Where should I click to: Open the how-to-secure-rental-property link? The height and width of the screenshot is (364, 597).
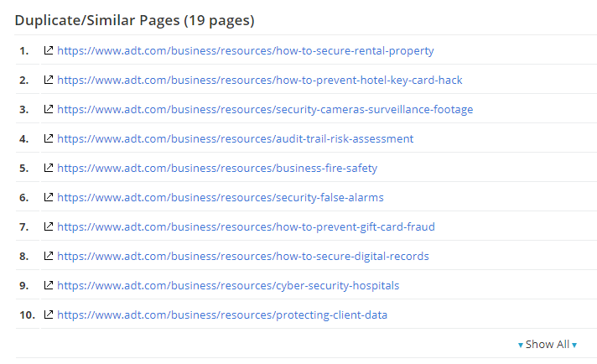coord(246,50)
